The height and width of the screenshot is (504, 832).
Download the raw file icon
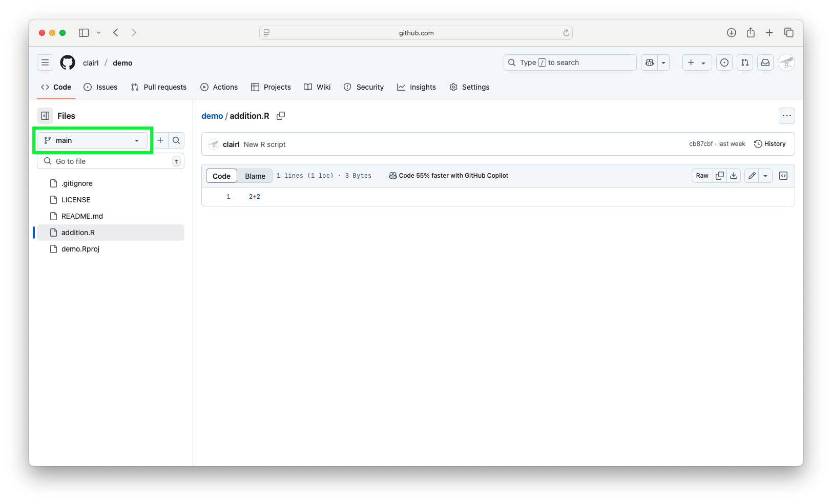point(734,176)
